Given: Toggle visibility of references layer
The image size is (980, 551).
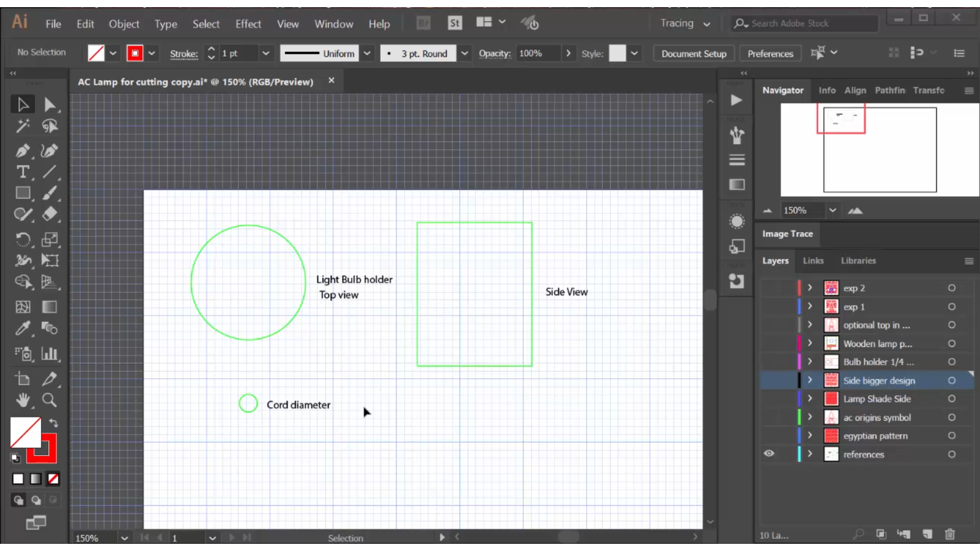Looking at the screenshot, I should [x=769, y=454].
